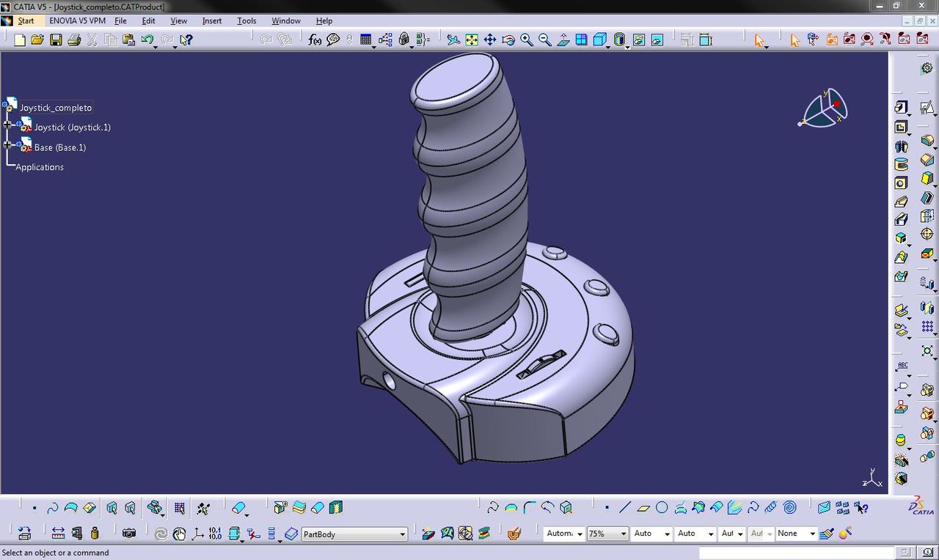Image resolution: width=939 pixels, height=560 pixels.
Task: Click the Print icon
Action: 74,40
